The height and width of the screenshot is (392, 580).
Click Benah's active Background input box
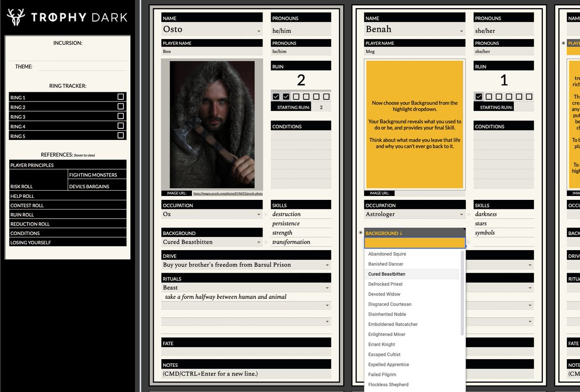pyautogui.click(x=415, y=243)
